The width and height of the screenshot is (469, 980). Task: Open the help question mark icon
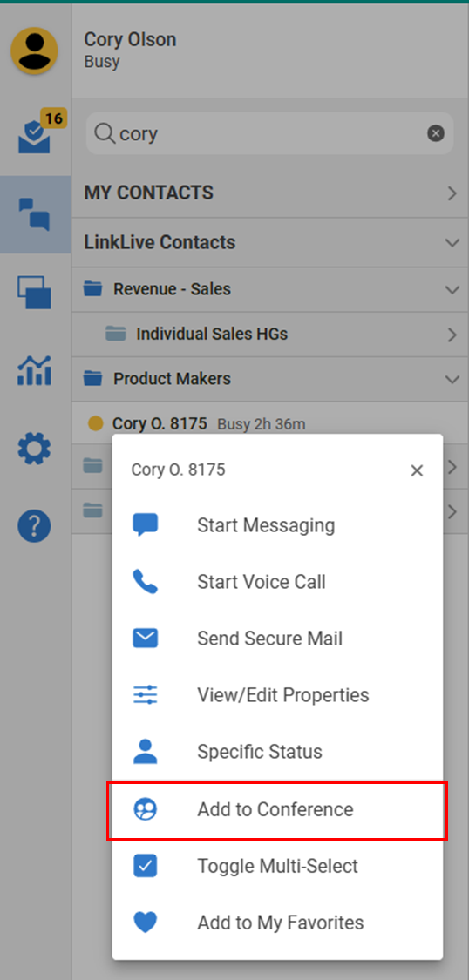click(34, 525)
